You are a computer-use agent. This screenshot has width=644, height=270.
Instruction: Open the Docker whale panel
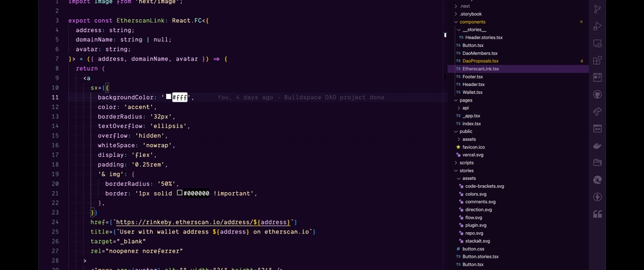pos(597,146)
